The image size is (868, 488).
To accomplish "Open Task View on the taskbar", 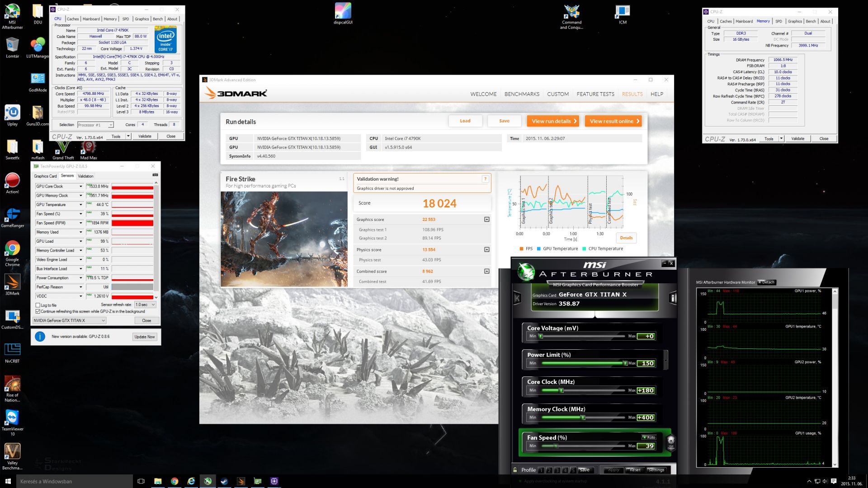I will click(x=141, y=481).
